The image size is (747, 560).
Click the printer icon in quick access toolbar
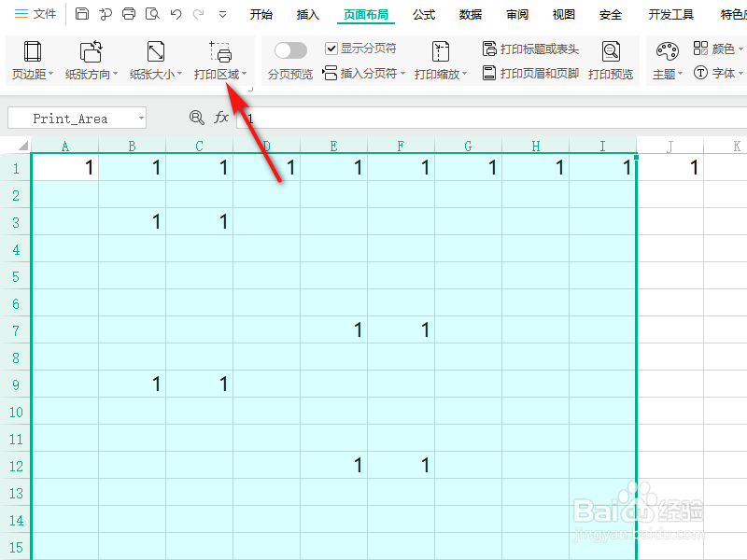point(129,14)
